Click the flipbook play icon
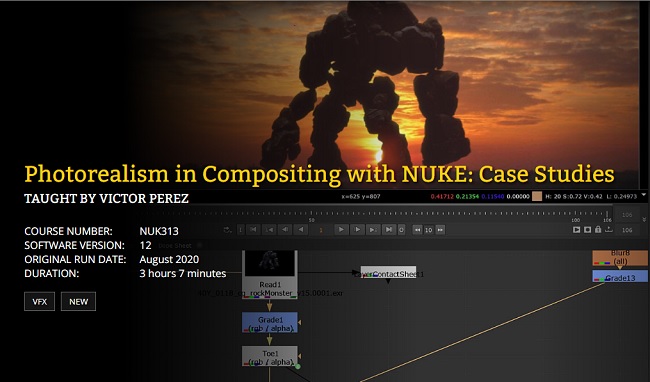650x382 pixels. (576, 230)
